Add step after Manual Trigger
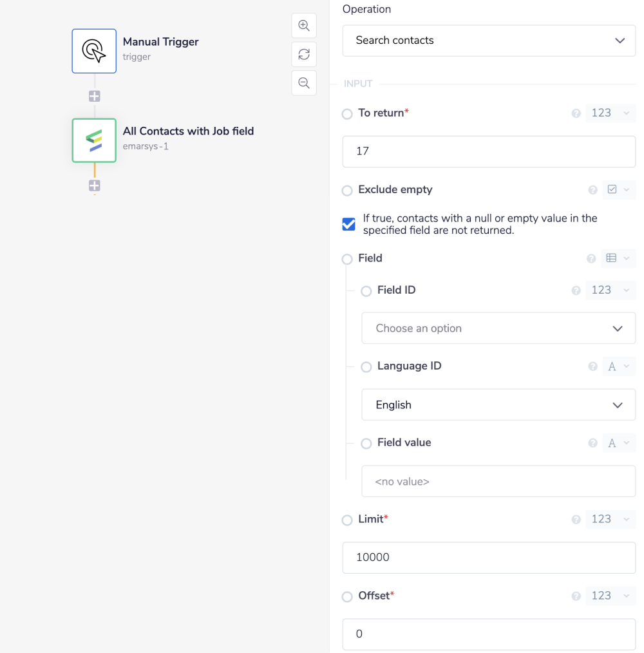Viewport: 644px width, 653px height. 95,96
